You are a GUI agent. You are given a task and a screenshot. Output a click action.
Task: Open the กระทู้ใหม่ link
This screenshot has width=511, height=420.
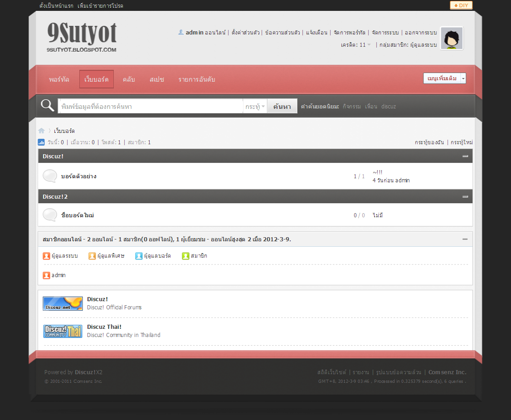(x=462, y=142)
